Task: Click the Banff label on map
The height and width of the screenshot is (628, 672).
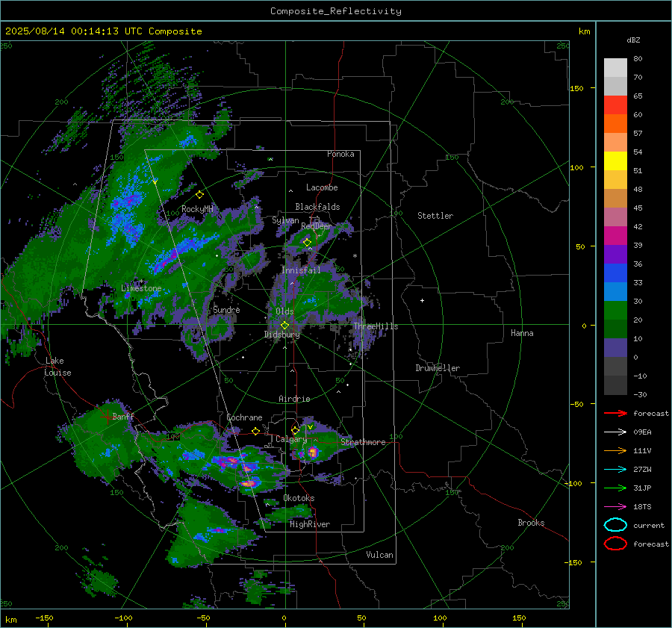Action: (x=123, y=416)
